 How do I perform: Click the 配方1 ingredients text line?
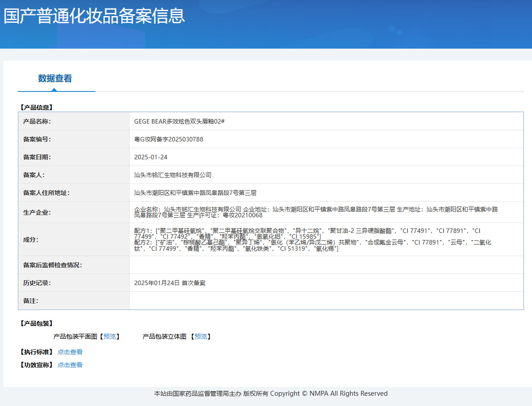(308, 231)
